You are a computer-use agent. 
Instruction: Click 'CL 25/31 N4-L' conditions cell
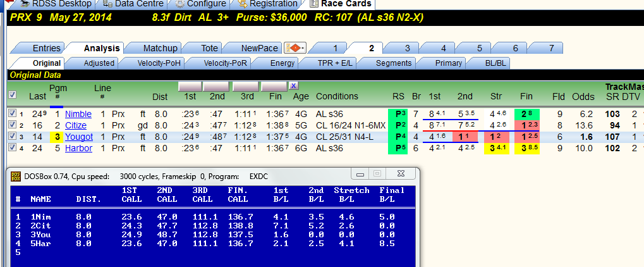(344, 137)
